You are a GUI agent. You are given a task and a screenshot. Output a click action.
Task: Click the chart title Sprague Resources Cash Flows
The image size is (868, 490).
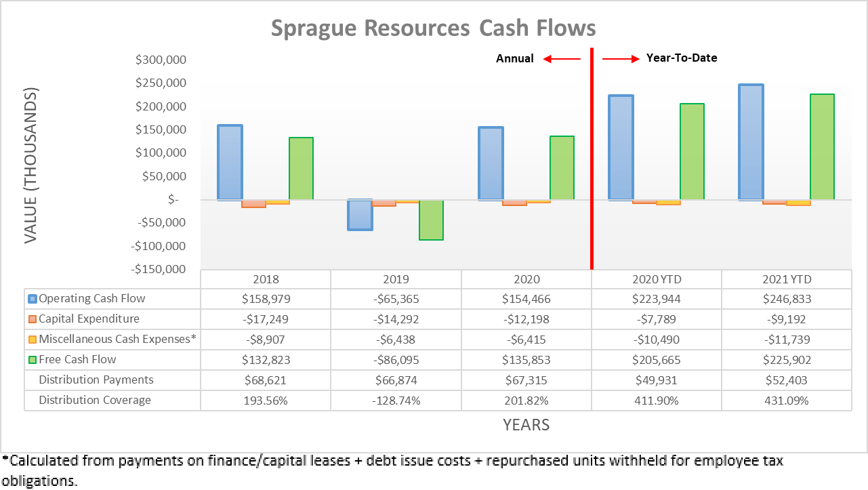coord(433,28)
